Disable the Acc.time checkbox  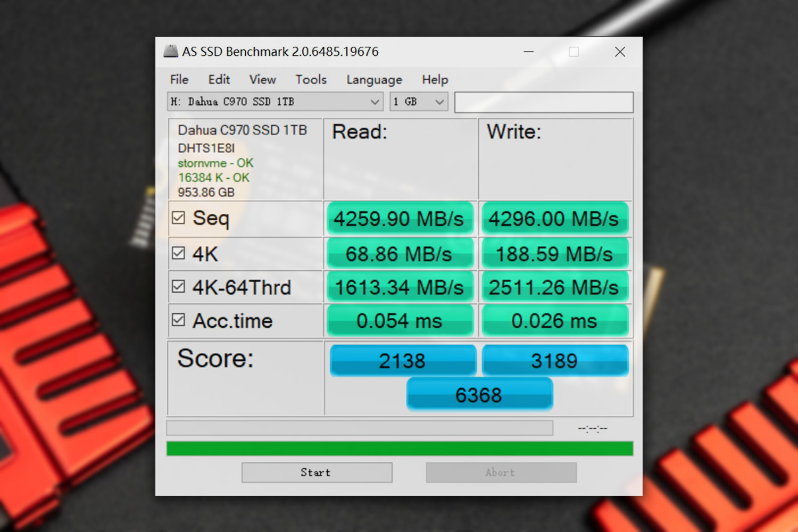pyautogui.click(x=179, y=320)
